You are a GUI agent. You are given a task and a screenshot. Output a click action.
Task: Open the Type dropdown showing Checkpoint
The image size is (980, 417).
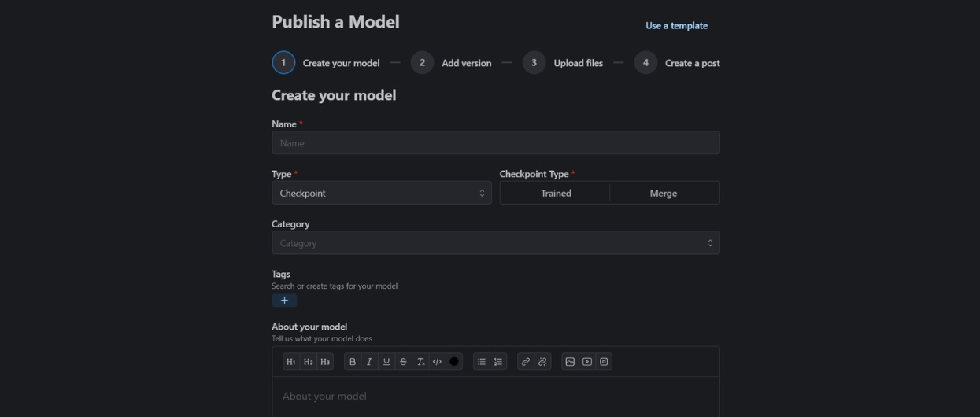(382, 193)
